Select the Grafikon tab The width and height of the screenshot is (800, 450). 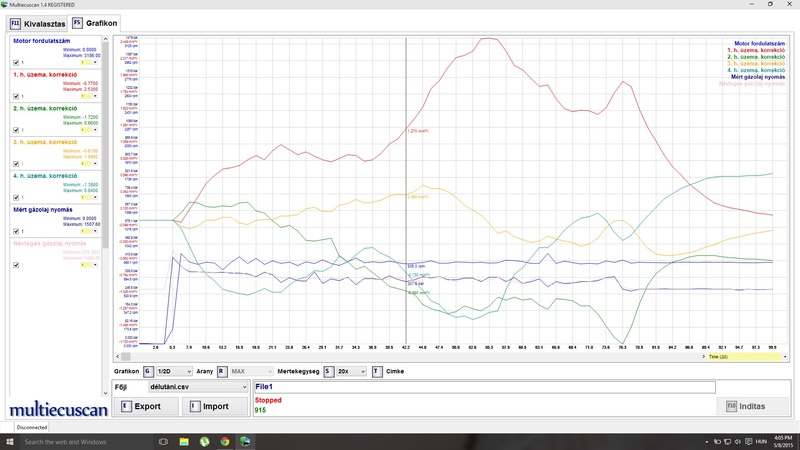[x=94, y=22]
